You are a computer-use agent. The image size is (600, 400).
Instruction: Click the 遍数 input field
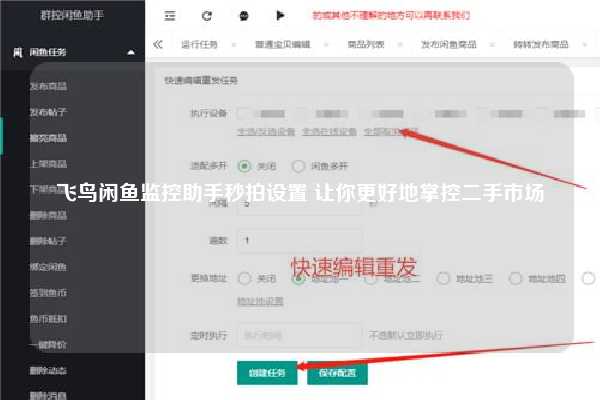pos(299,240)
